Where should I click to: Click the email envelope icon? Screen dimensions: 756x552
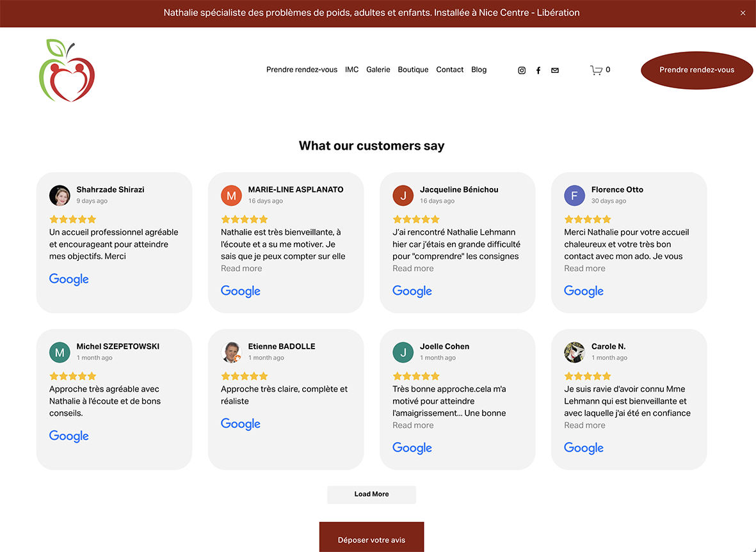555,70
